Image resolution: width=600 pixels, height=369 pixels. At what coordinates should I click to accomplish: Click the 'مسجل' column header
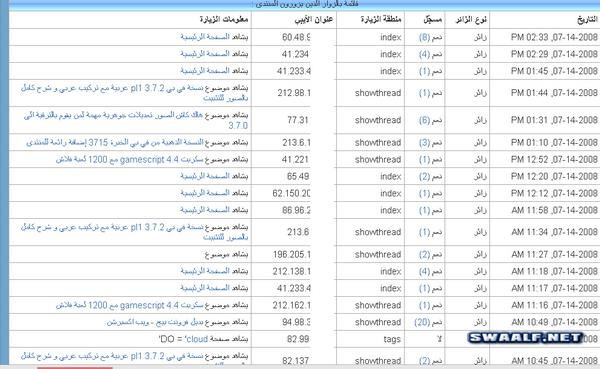433,20
